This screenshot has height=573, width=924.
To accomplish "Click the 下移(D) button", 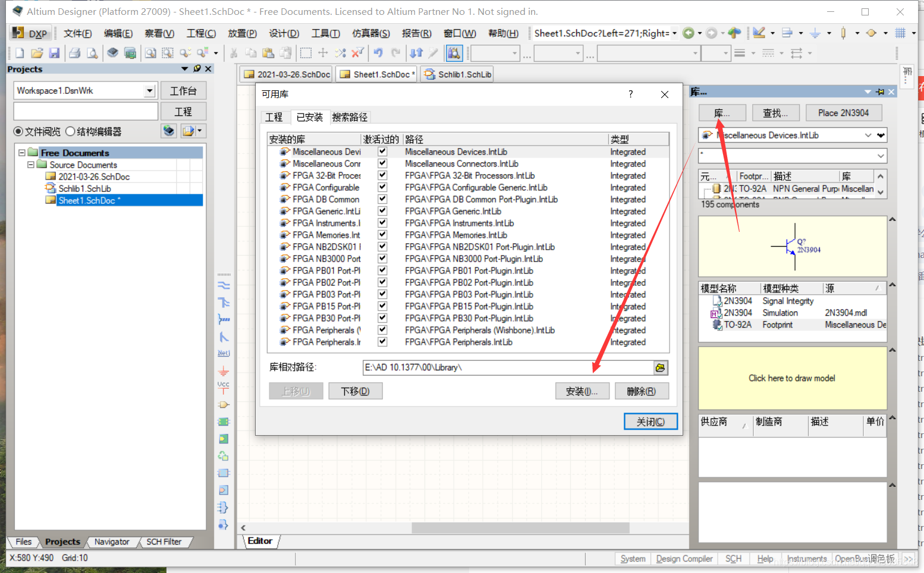I will [x=355, y=391].
